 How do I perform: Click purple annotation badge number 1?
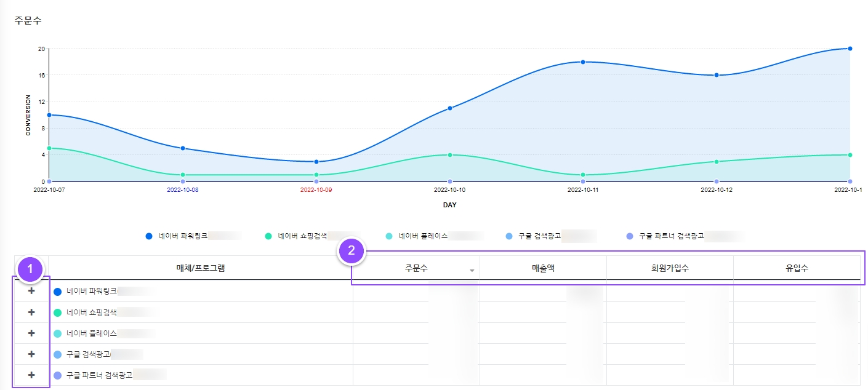click(31, 269)
